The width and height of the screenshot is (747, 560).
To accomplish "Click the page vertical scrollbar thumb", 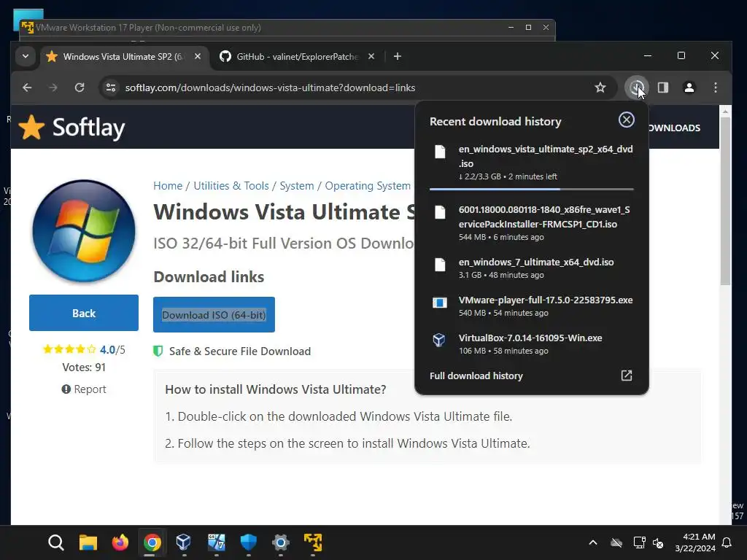I will click(x=725, y=200).
